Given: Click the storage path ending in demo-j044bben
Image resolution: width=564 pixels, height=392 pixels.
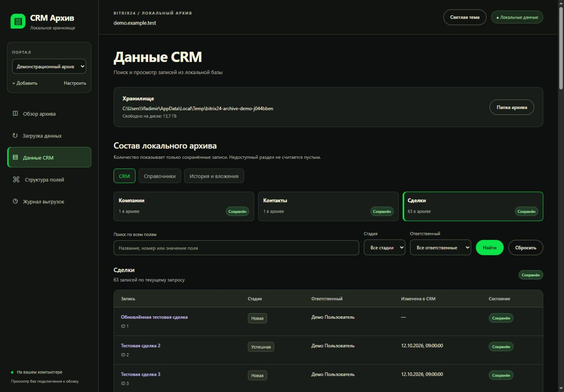Looking at the screenshot, I should (198, 108).
